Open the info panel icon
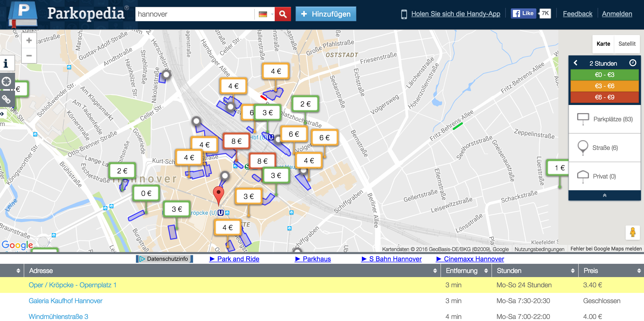Viewport: 644px width, 321px height. (x=6, y=63)
